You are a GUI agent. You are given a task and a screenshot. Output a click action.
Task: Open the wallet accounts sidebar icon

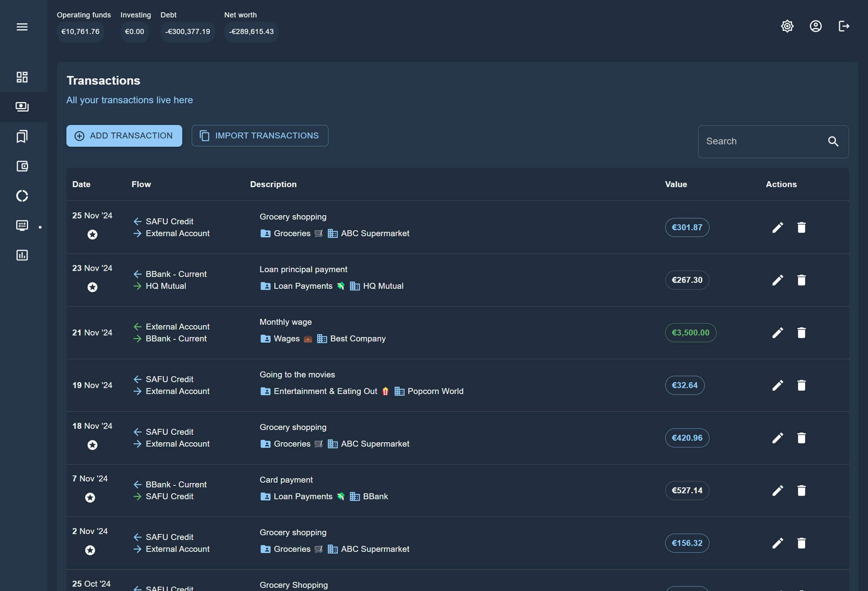[x=22, y=166]
